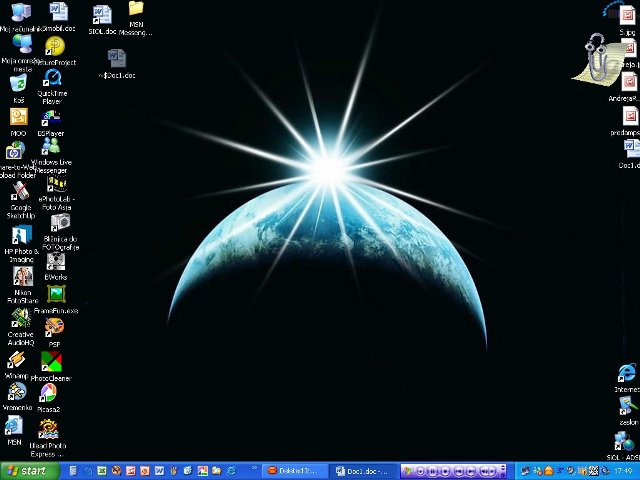Open the Nikon FotoShare icon
This screenshot has height=480, width=640.
(x=23, y=277)
